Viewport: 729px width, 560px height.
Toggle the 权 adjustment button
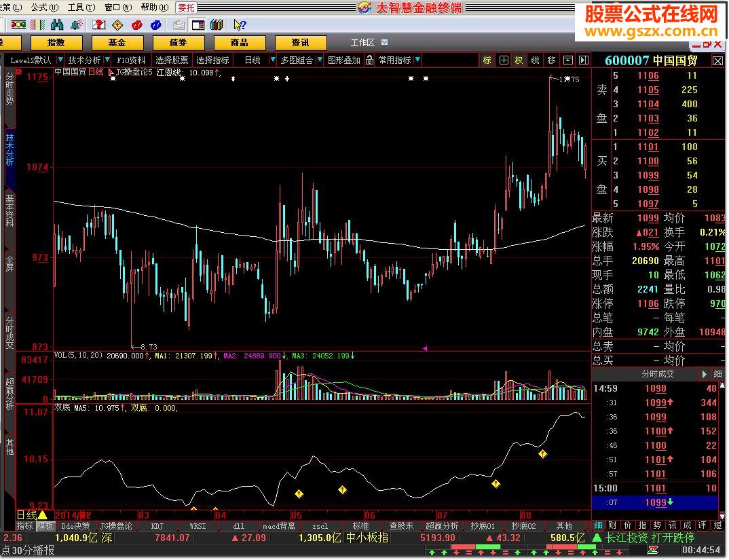pos(519,60)
